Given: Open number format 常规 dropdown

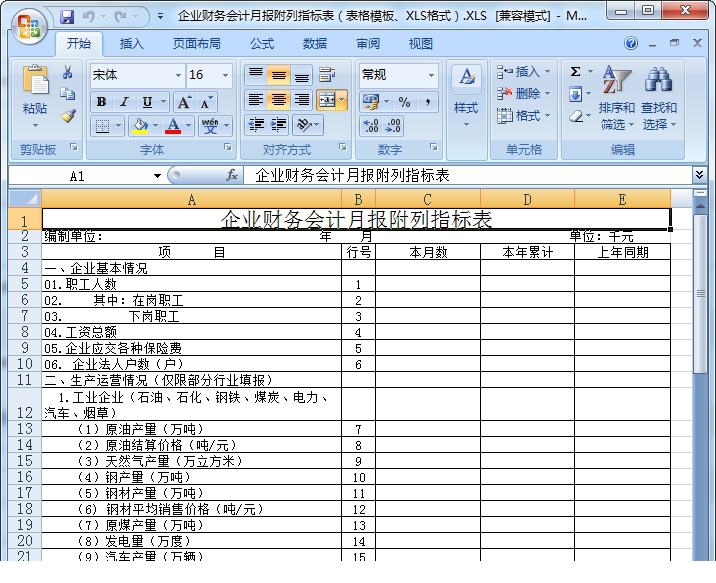Looking at the screenshot, I should 432,75.
